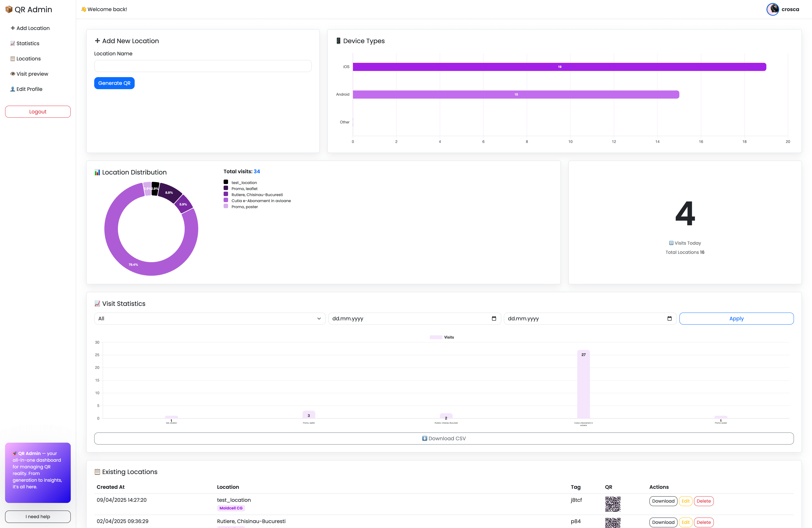The width and height of the screenshot is (812, 528).
Task: Toggle Promo, leaflet legend item
Action: click(x=244, y=189)
